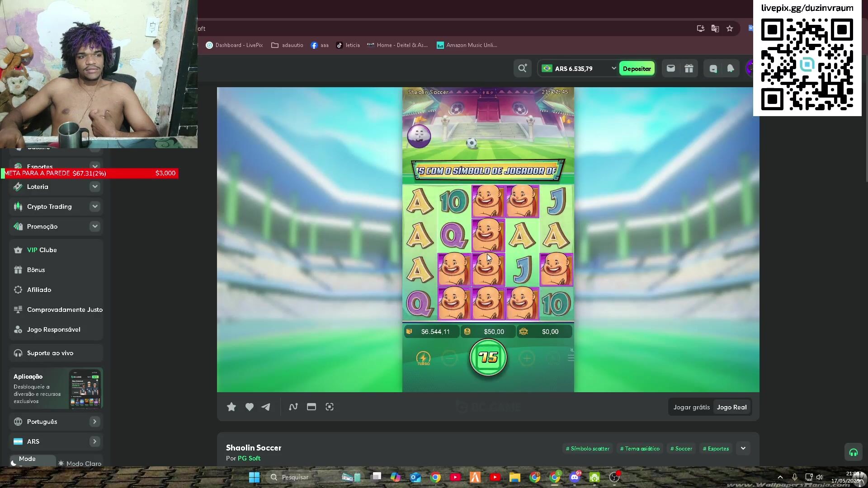Favorite the game with the star icon
This screenshot has width=868, height=488.
pyautogui.click(x=231, y=407)
